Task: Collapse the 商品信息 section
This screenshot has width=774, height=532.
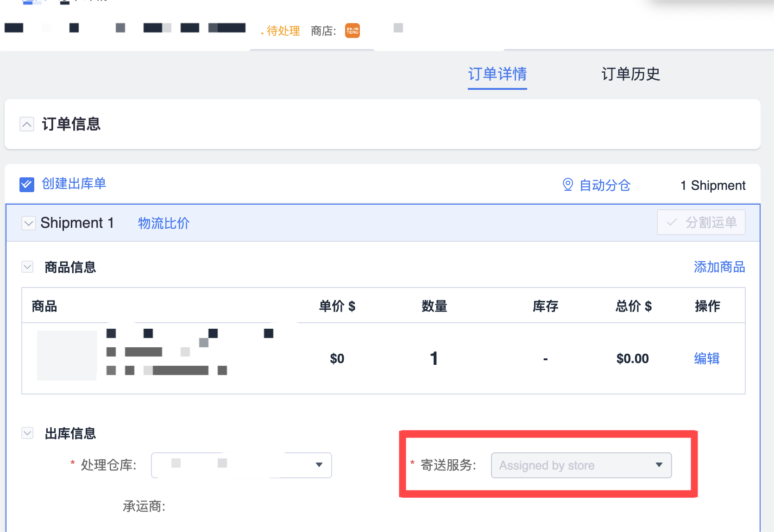Action: (x=28, y=267)
